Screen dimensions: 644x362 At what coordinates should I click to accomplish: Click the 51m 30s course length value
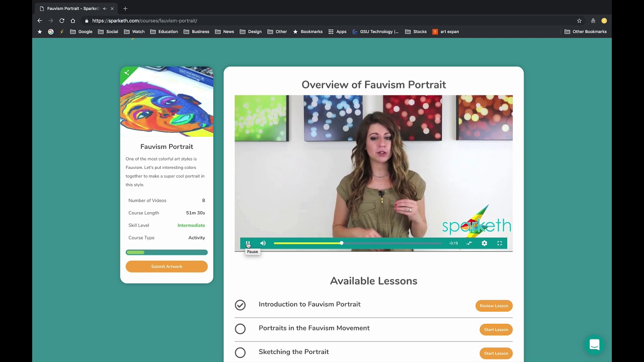pos(196,213)
